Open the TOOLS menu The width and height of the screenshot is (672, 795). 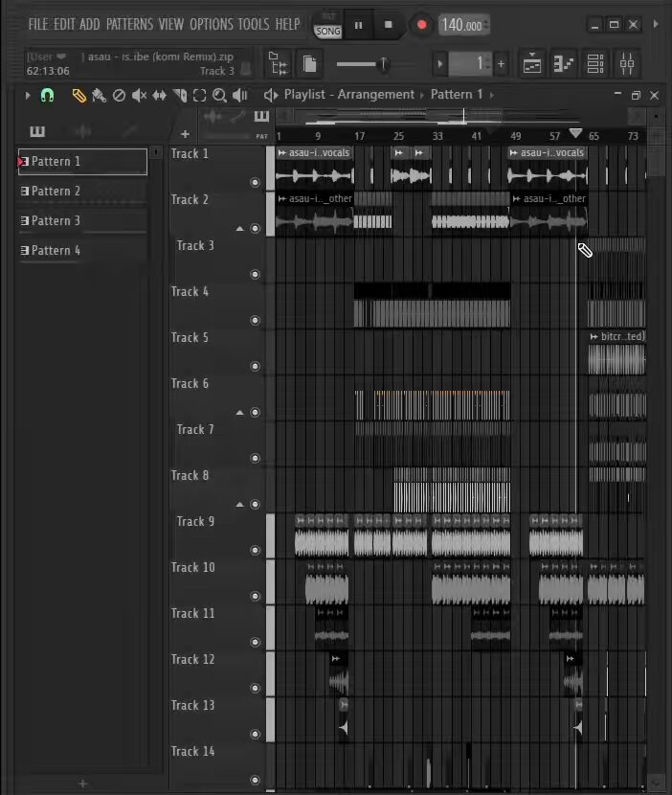coord(254,24)
